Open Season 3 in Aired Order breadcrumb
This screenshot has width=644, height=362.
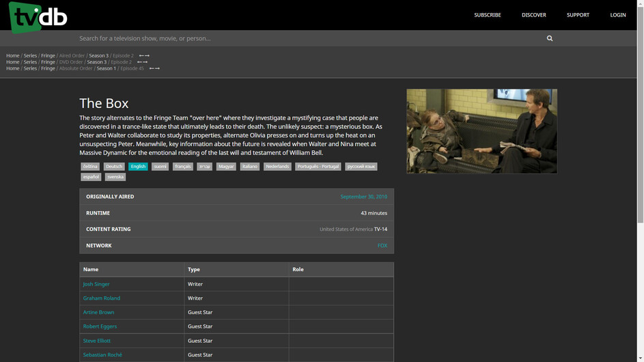click(98, 55)
